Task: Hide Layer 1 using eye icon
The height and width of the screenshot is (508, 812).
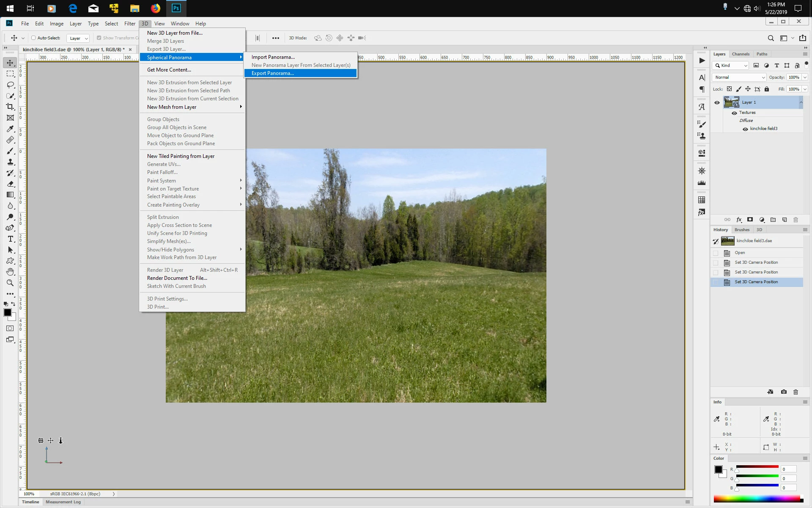Action: tap(717, 102)
